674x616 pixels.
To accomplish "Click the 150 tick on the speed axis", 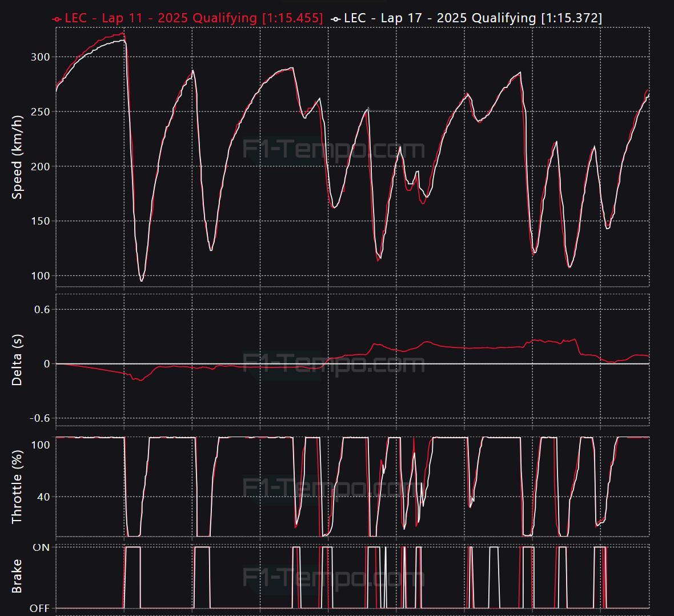I will (41, 221).
